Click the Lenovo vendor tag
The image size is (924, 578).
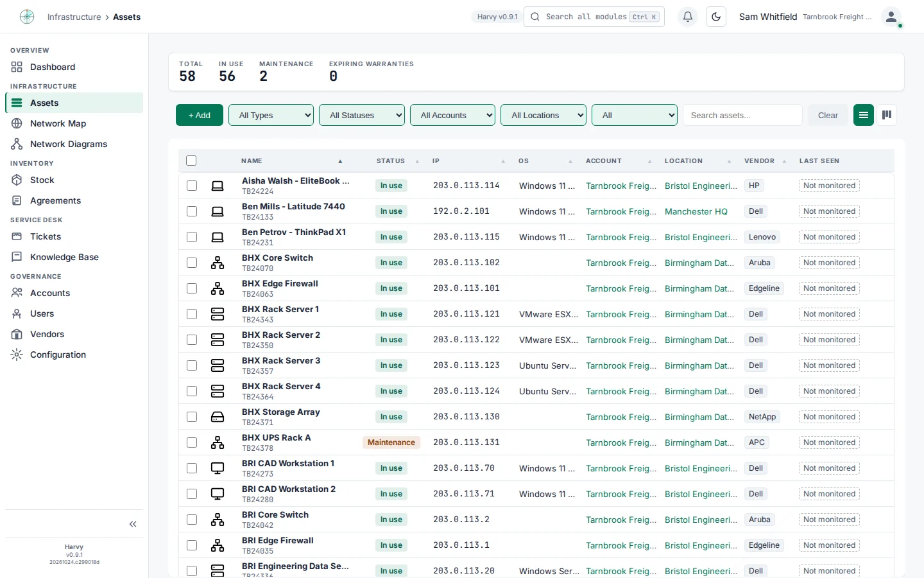click(x=762, y=237)
